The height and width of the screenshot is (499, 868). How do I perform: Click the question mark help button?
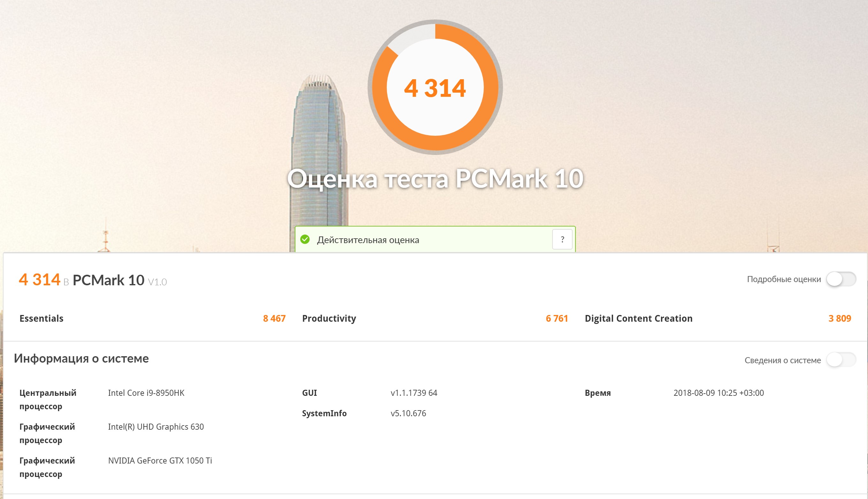pos(562,239)
